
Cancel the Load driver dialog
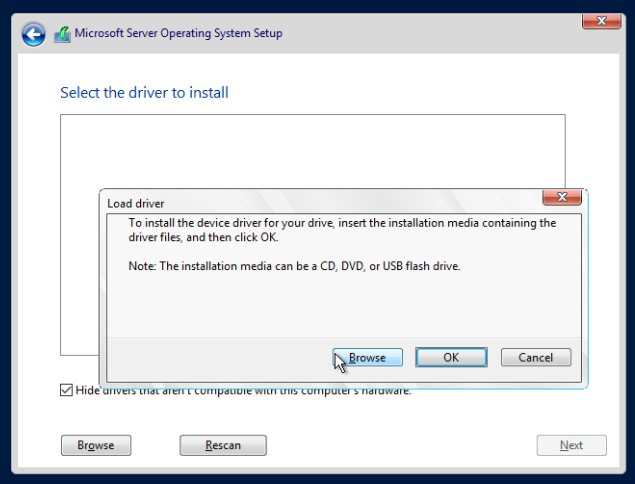[x=535, y=357]
